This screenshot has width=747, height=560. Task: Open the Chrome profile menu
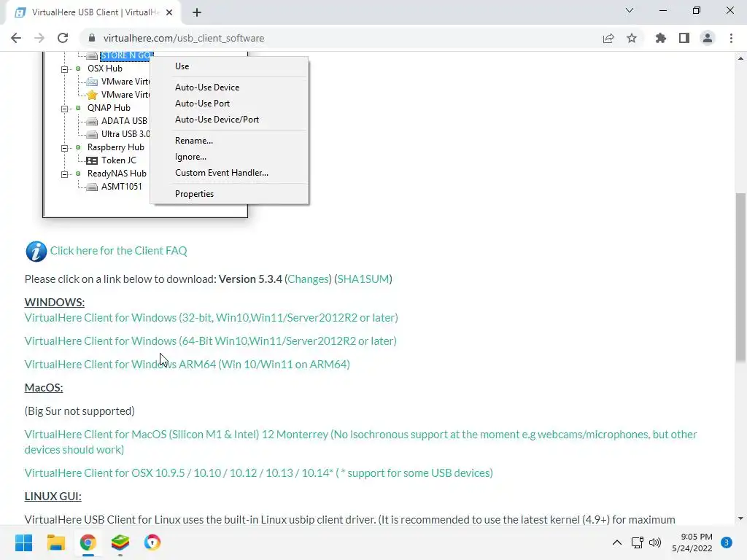click(x=708, y=38)
